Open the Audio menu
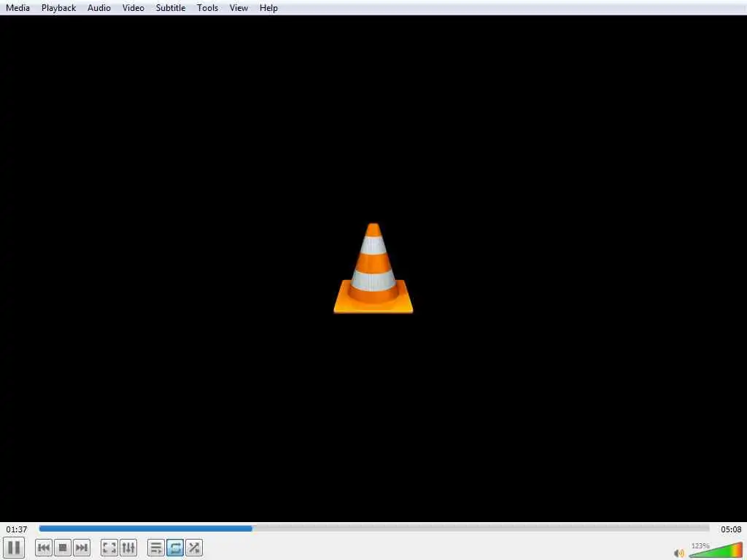 pyautogui.click(x=99, y=8)
